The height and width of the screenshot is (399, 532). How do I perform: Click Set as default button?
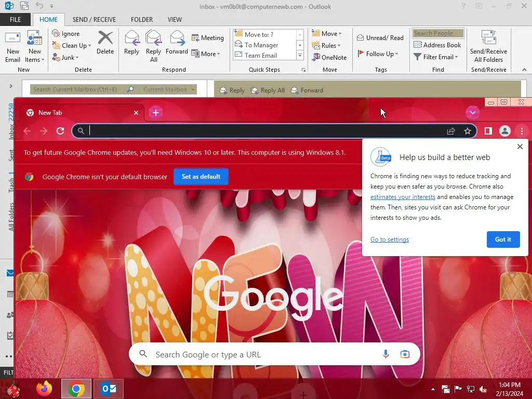pos(201,177)
